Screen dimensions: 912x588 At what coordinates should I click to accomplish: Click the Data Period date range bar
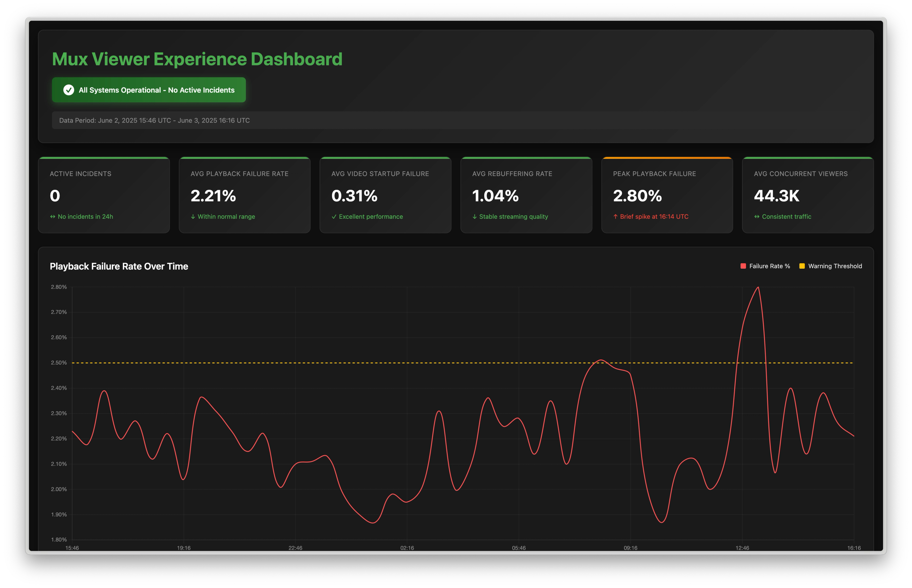point(154,120)
